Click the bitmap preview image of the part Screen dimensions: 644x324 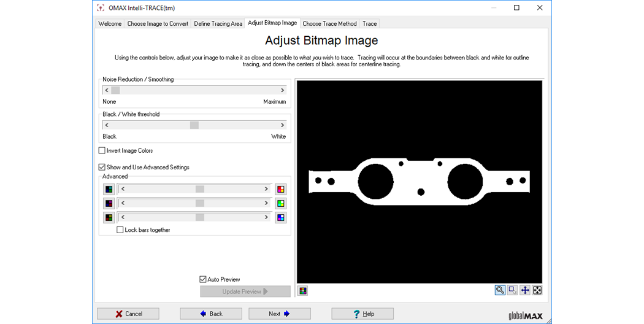(x=420, y=182)
